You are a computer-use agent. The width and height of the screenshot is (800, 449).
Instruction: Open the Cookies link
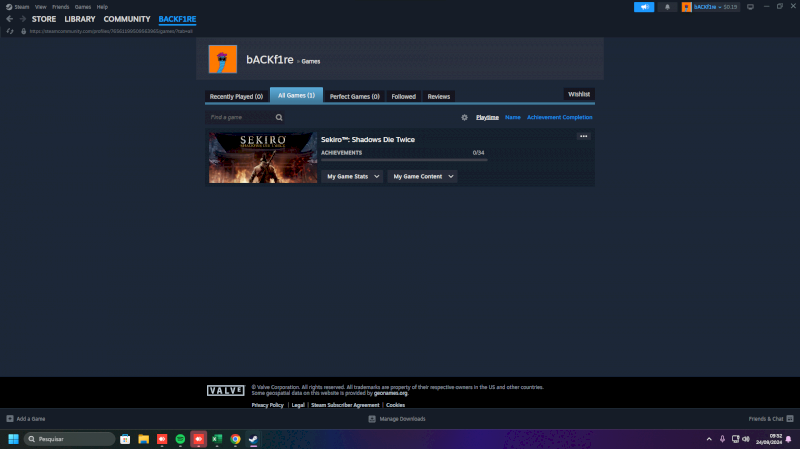pos(395,405)
